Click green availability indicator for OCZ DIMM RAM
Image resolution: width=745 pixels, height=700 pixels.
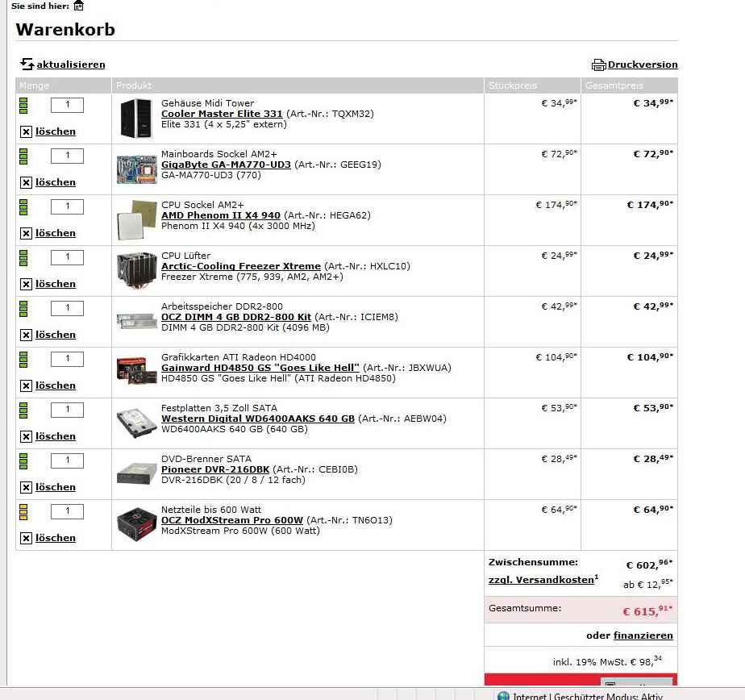click(23, 309)
